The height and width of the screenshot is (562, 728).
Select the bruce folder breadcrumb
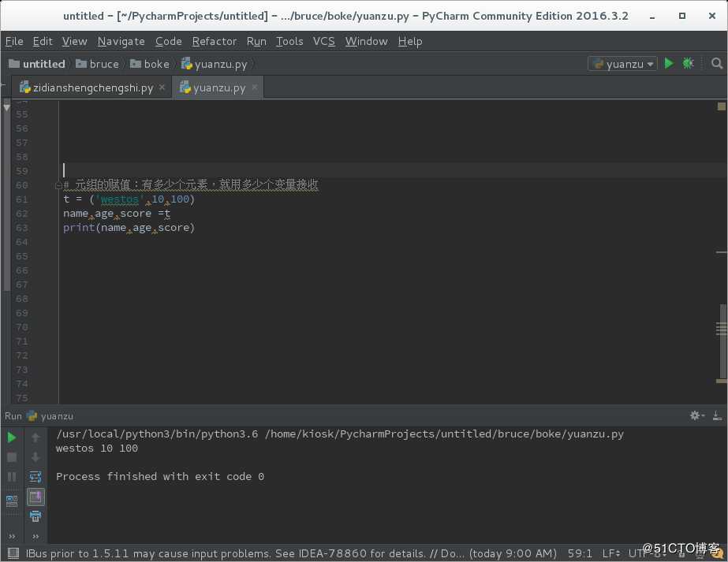pos(97,64)
